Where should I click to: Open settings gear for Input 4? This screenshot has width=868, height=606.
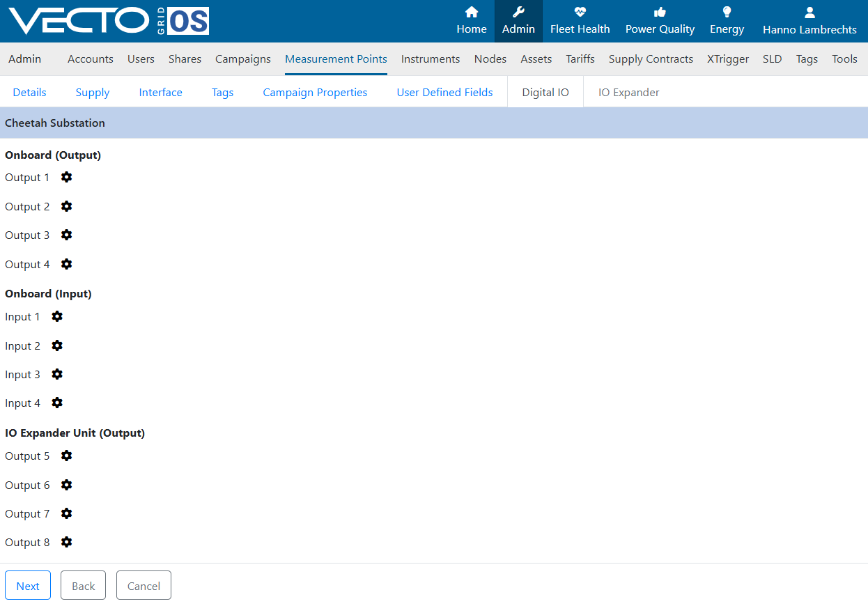(x=57, y=403)
